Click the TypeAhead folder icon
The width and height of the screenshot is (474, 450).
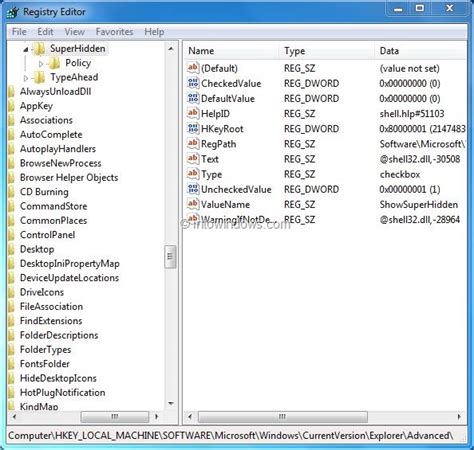(39, 77)
